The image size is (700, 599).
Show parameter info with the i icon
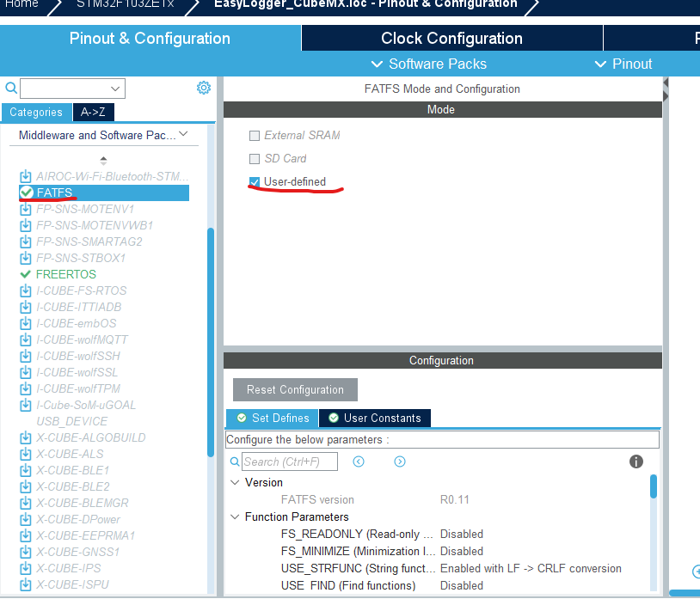click(636, 461)
